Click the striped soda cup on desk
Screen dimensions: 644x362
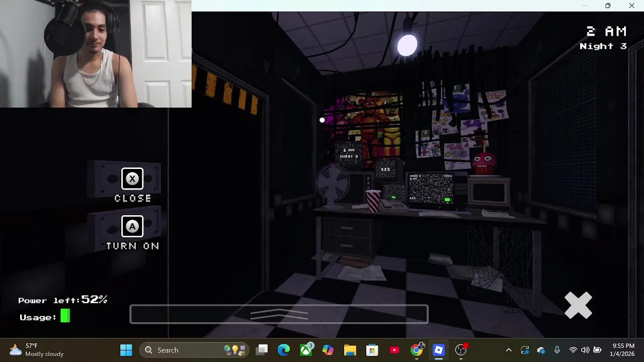373,201
